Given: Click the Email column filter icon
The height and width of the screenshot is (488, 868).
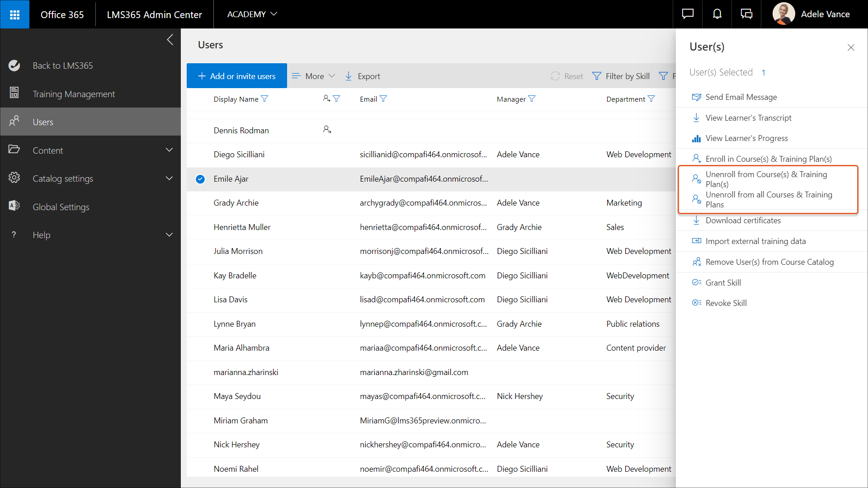Looking at the screenshot, I should [383, 99].
